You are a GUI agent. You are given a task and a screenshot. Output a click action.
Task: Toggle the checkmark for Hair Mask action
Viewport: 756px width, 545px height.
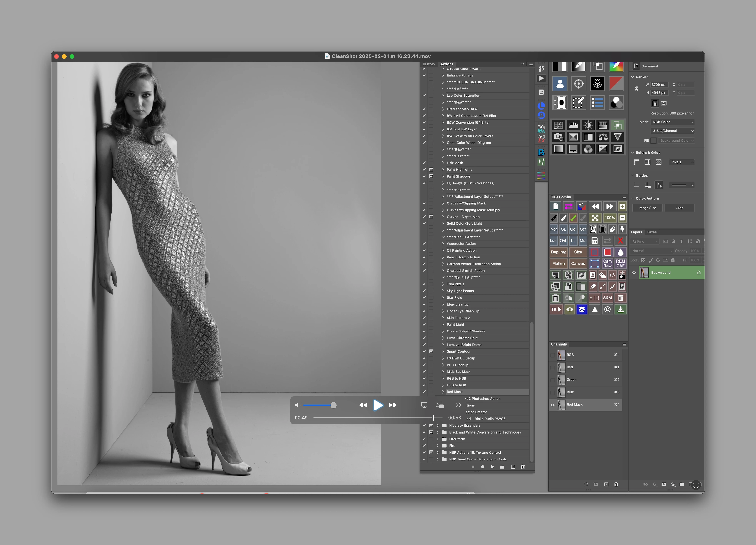[x=424, y=163]
